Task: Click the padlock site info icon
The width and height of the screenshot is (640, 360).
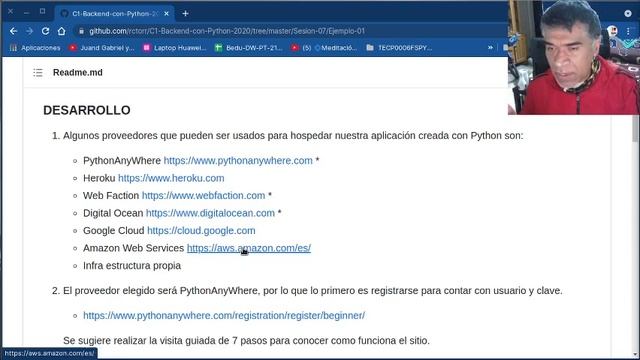Action: (x=81, y=31)
